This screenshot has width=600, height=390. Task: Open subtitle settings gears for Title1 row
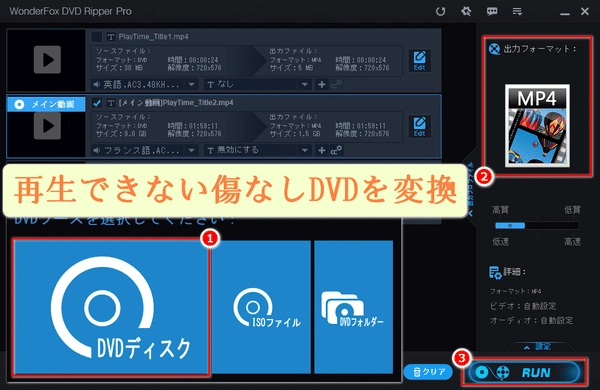click(336, 84)
